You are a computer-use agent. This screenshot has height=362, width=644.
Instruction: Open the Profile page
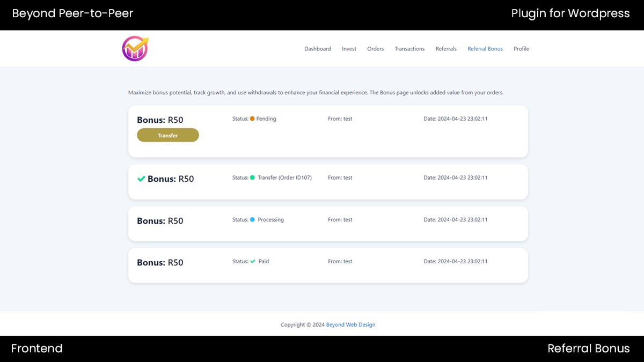point(521,48)
